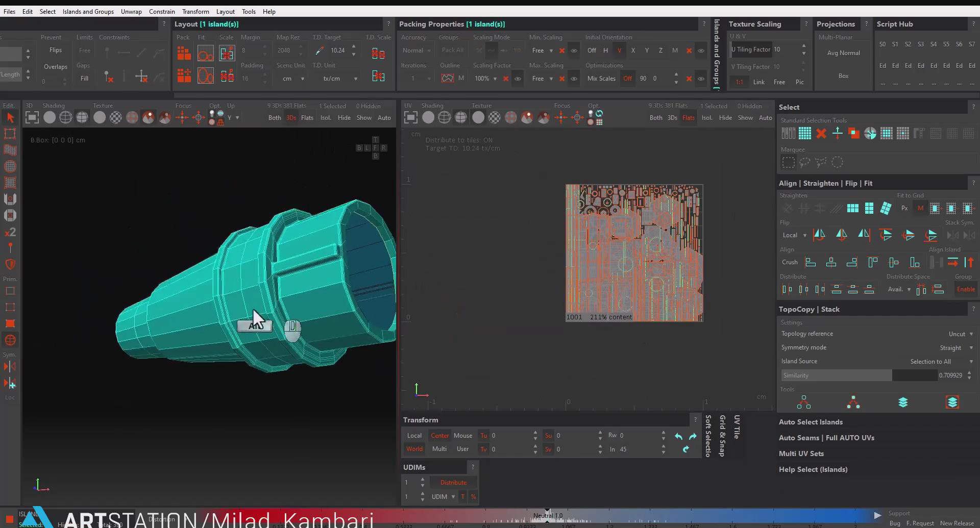Click the red Distribute button in UDIMs

pyautogui.click(x=453, y=483)
